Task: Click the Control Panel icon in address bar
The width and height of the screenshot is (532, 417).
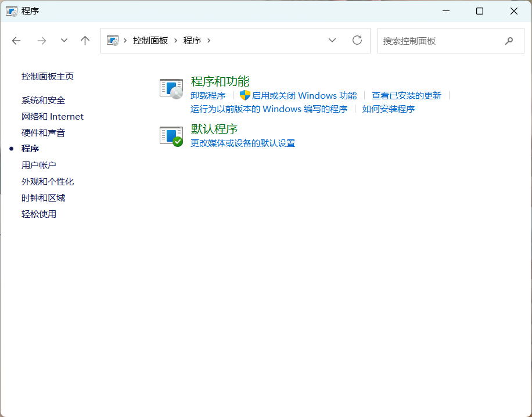Action: click(113, 41)
